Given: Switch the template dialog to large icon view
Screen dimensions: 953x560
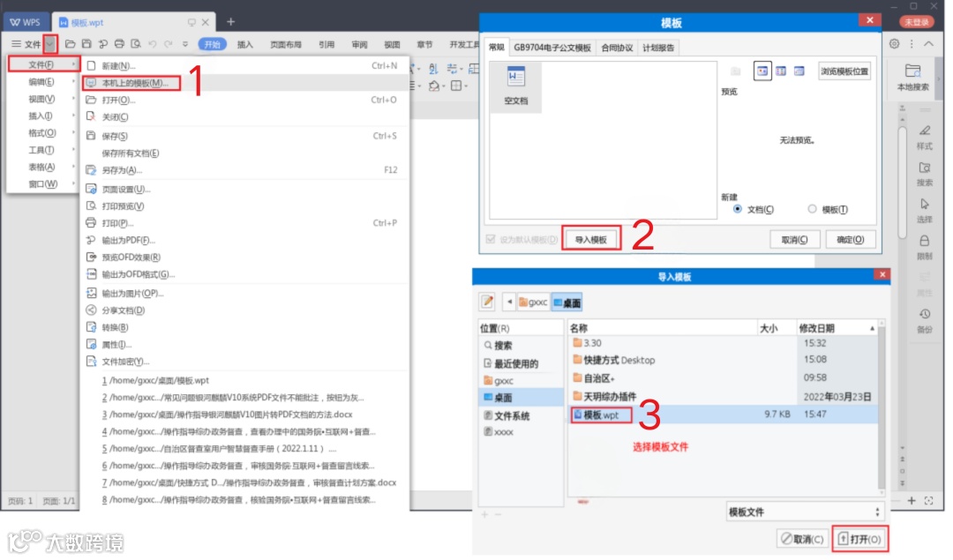Looking at the screenshot, I should click(762, 71).
